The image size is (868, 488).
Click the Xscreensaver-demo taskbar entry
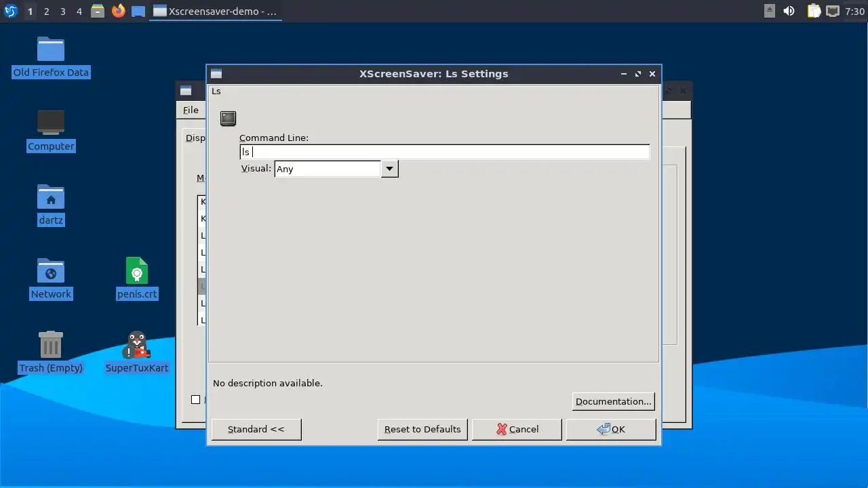tap(215, 11)
